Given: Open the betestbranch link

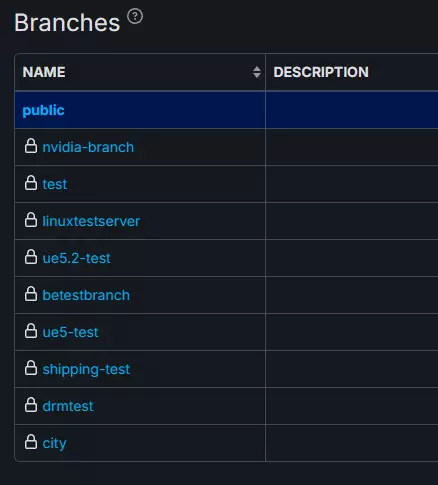Looking at the screenshot, I should (x=86, y=295).
